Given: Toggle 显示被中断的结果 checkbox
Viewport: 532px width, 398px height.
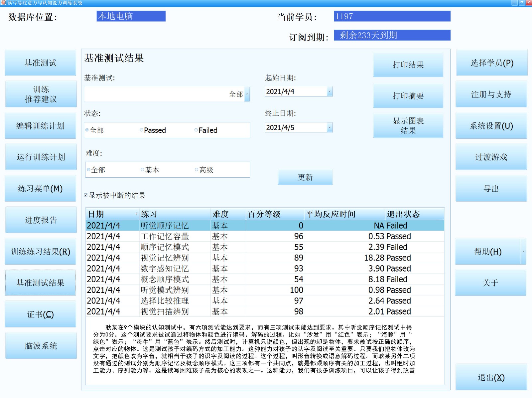Looking at the screenshot, I should click(86, 195).
